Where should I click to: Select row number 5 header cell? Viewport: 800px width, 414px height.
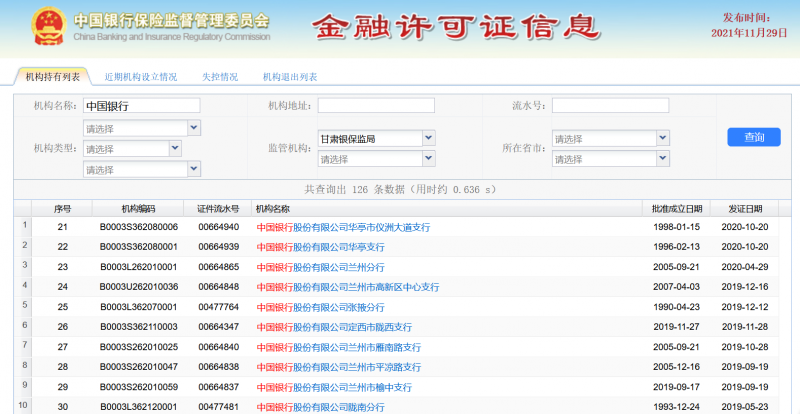pyautogui.click(x=24, y=305)
